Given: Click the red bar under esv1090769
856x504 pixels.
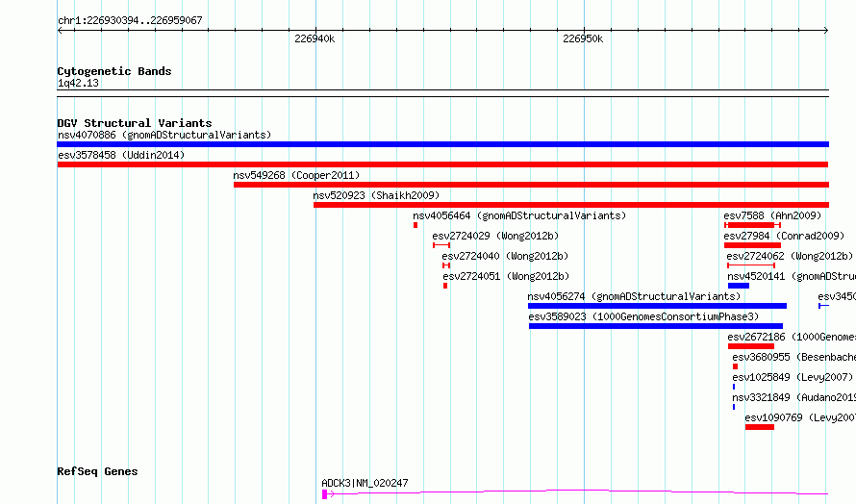Looking at the screenshot, I should click(760, 427).
